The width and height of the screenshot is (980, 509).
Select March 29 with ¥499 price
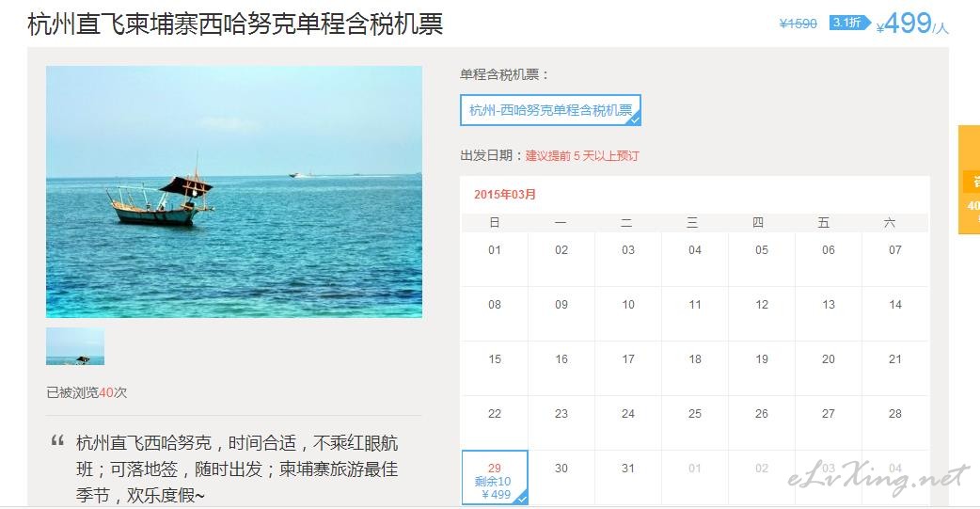(x=495, y=477)
